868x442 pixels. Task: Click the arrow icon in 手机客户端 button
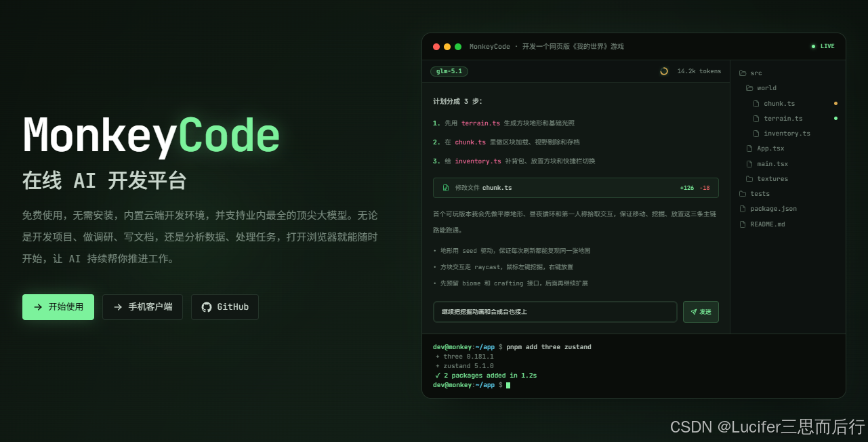tap(118, 307)
